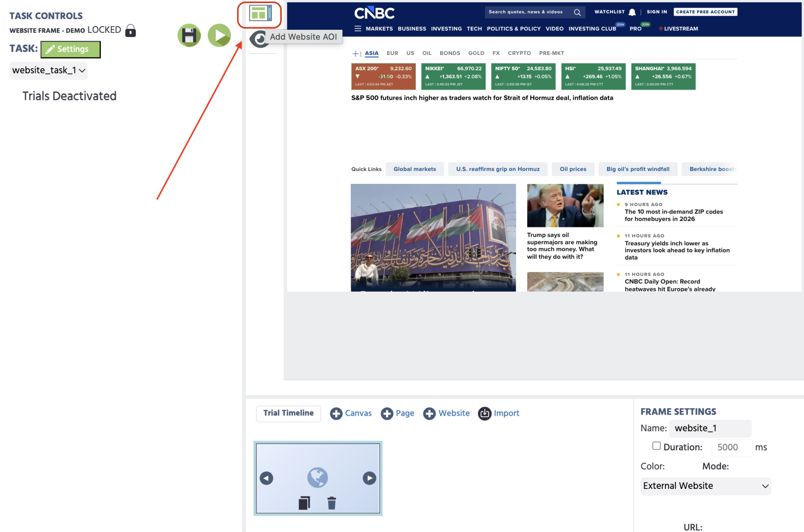Image resolution: width=804 pixels, height=532 pixels.
Task: Select the BONDS markets tab
Action: tap(450, 53)
